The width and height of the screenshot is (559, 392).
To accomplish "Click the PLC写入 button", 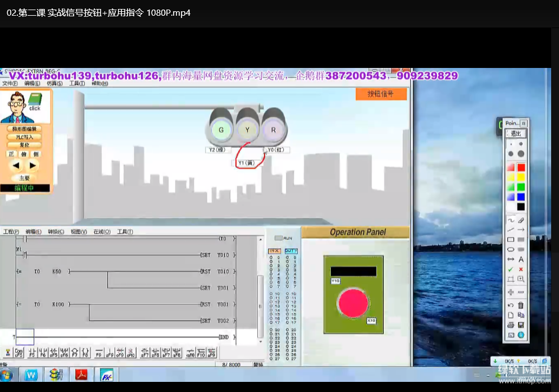I will click(x=25, y=136).
